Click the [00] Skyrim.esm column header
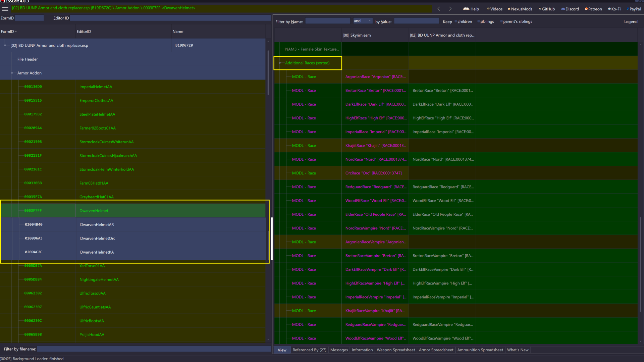The width and height of the screenshot is (644, 362). tap(375, 35)
